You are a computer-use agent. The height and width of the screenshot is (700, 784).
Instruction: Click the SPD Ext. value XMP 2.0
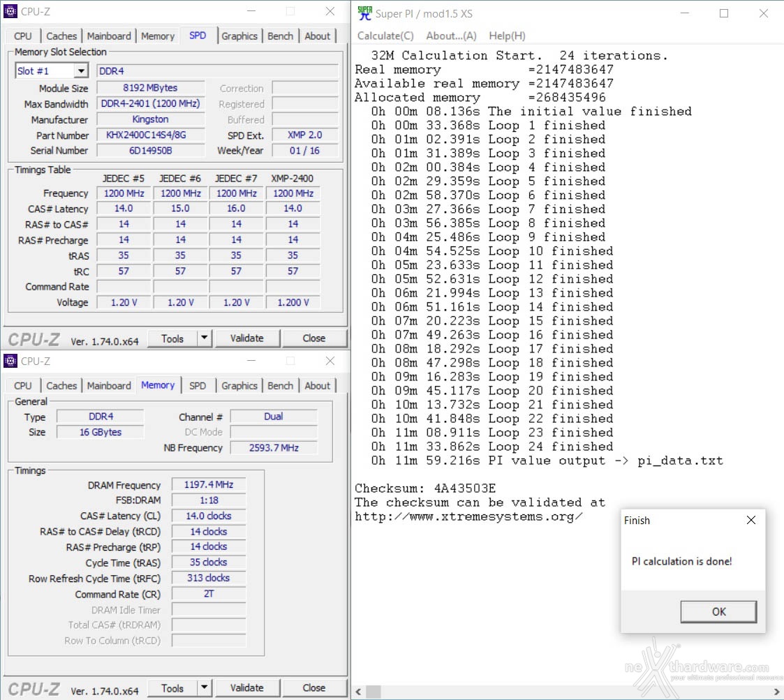point(305,135)
